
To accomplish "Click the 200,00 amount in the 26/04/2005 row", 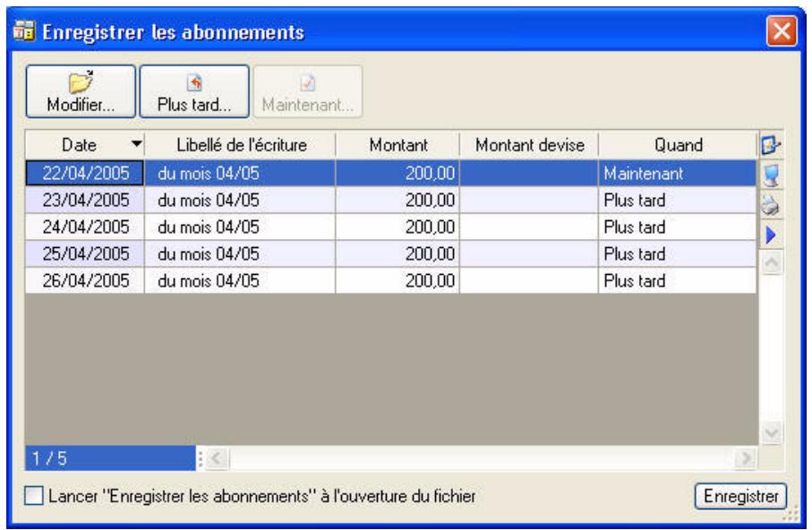I will (x=397, y=281).
